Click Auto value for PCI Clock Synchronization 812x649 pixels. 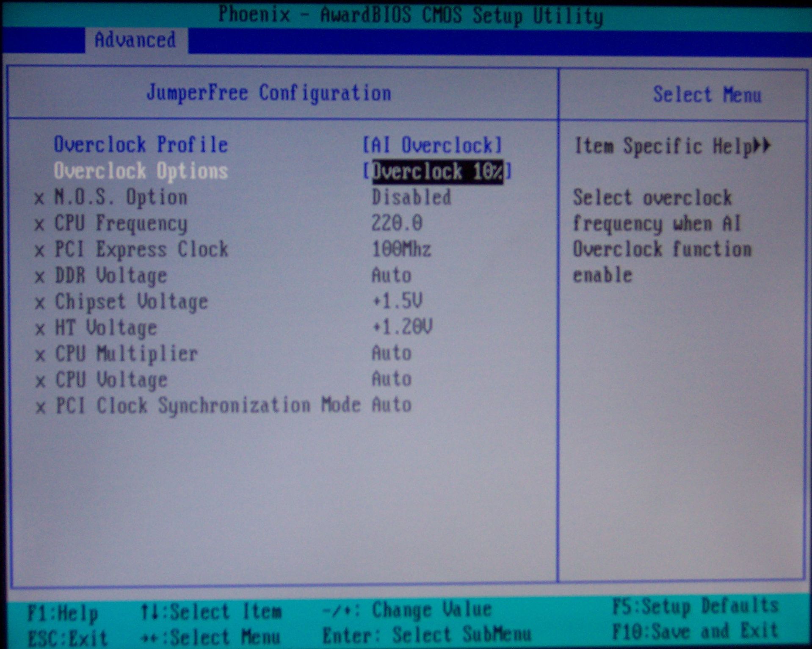pyautogui.click(x=391, y=405)
